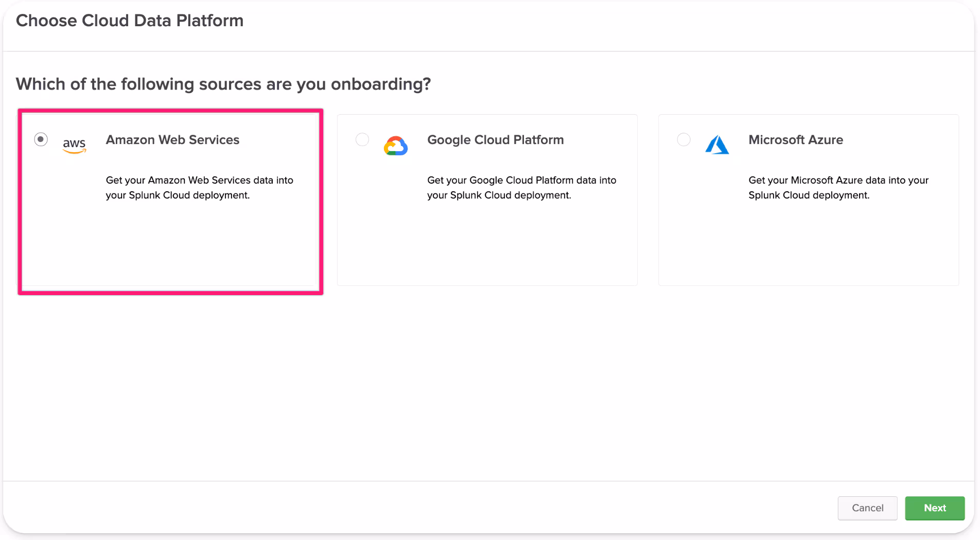The image size is (980, 540).
Task: Click the Google Cloud Platform description text
Action: pos(521,188)
